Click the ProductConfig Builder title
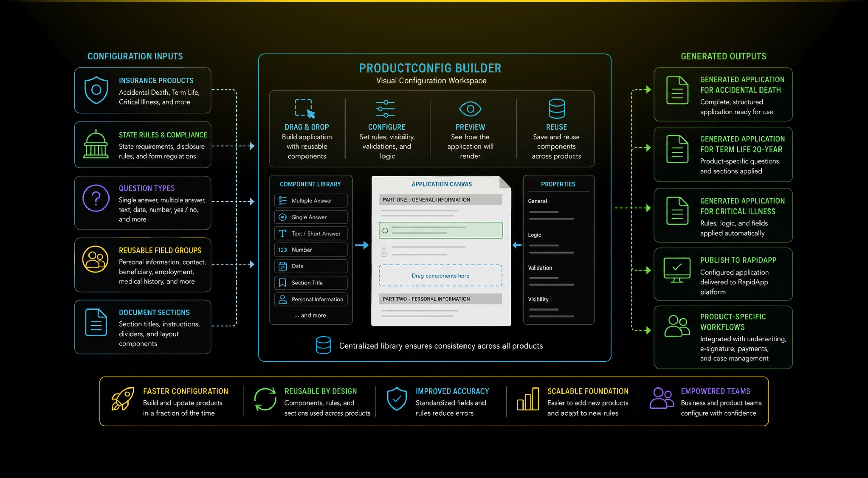 coord(430,68)
